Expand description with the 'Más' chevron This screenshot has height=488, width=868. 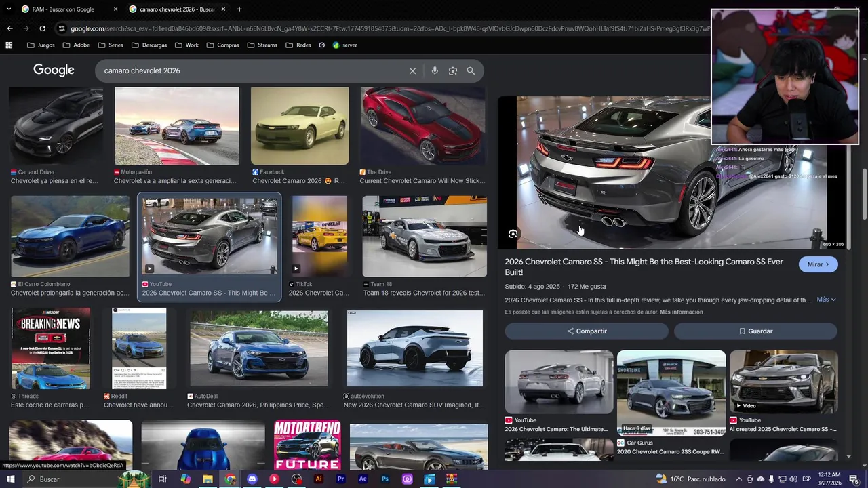(x=827, y=300)
